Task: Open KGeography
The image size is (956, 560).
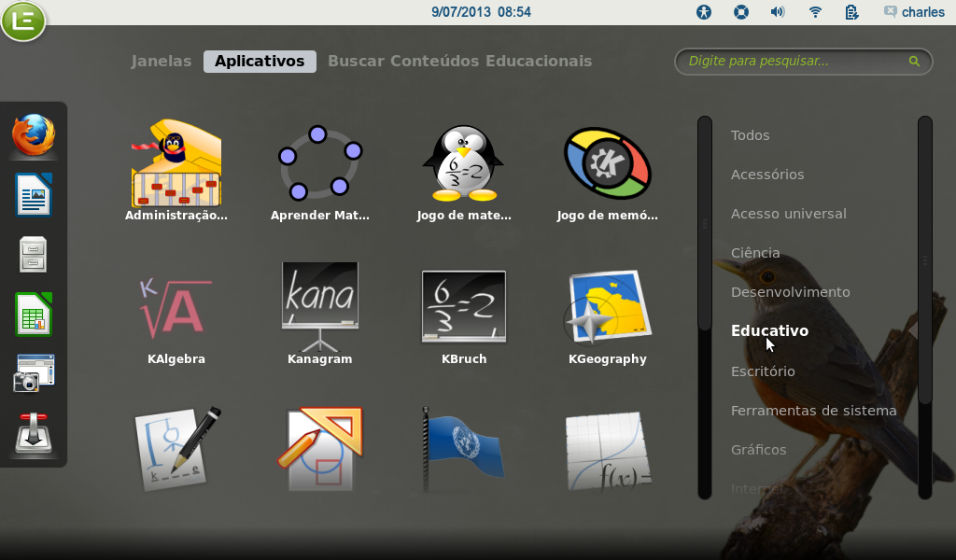Action: click(607, 308)
